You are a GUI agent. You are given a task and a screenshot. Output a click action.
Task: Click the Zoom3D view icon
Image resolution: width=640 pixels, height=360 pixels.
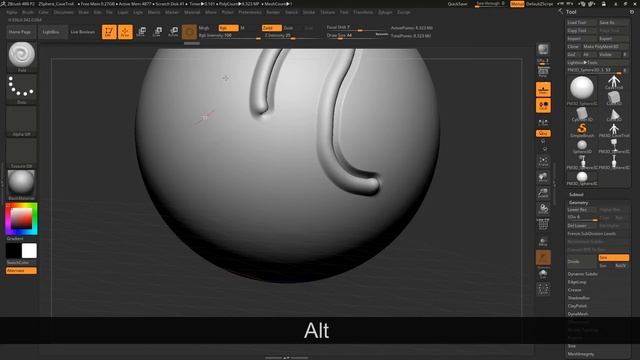543,193
